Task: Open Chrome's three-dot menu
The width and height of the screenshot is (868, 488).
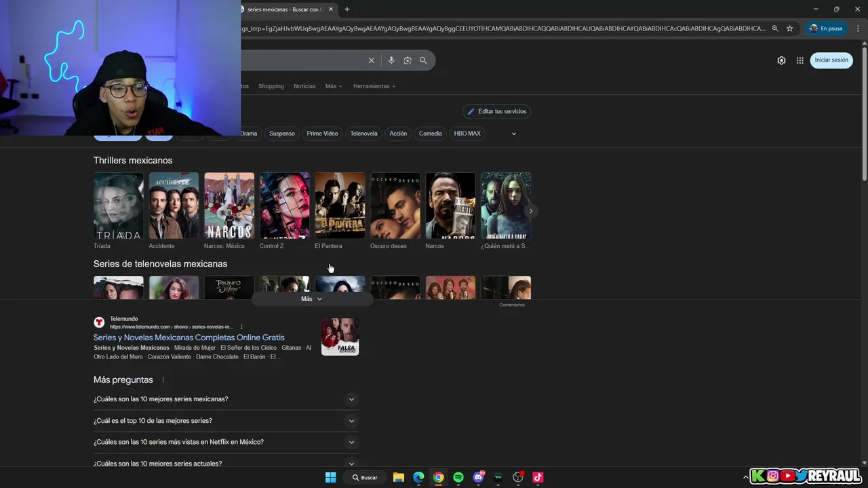Action: (x=858, y=28)
